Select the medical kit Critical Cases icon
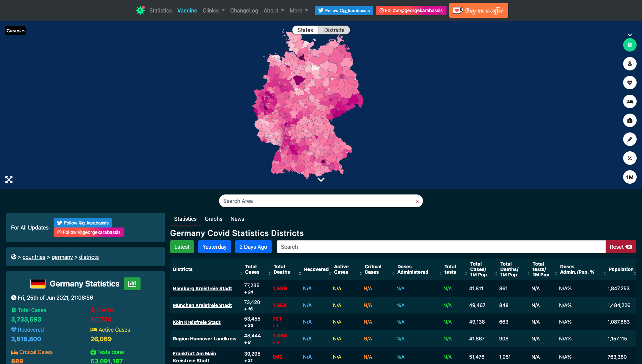This screenshot has width=642, height=364. 630,120
